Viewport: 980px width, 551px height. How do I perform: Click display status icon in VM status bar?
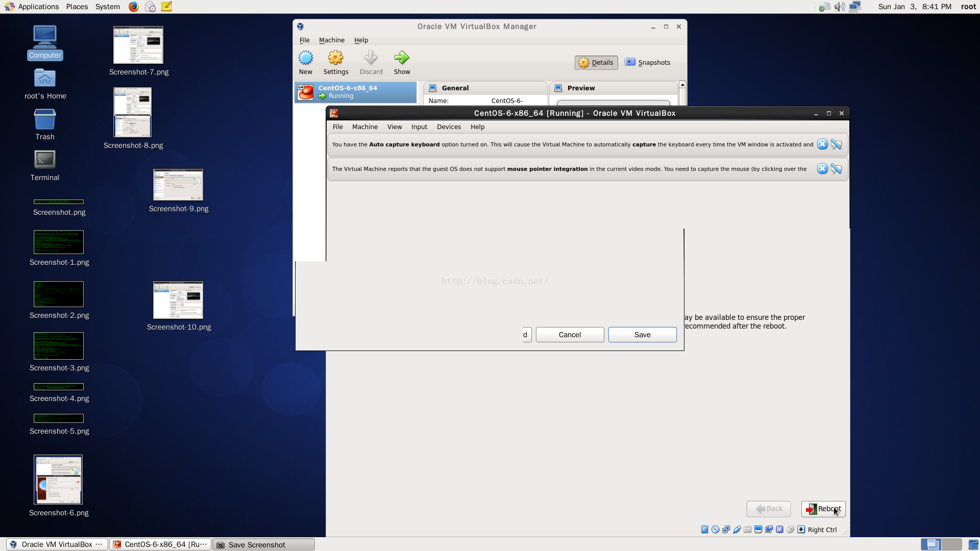coord(758,530)
